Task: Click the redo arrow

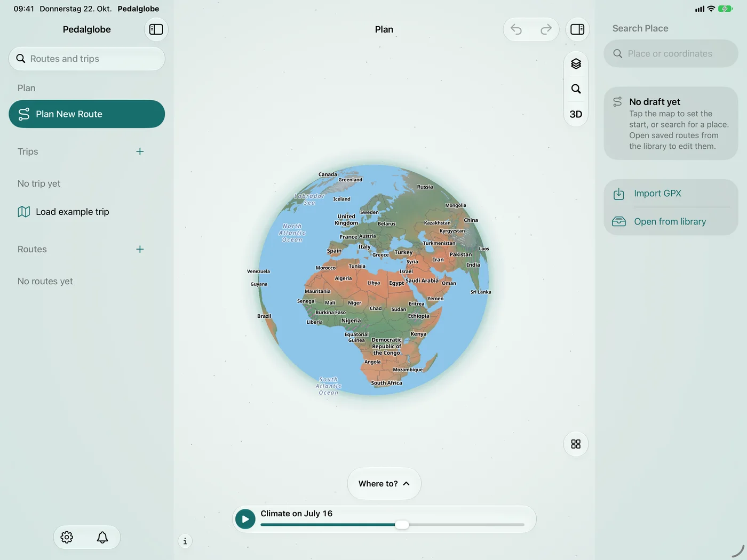Action: (546, 29)
